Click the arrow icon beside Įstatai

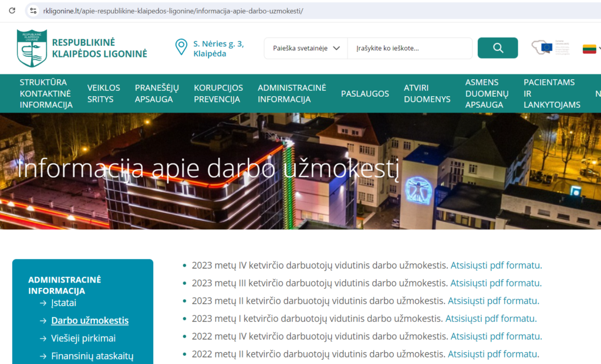[43, 303]
